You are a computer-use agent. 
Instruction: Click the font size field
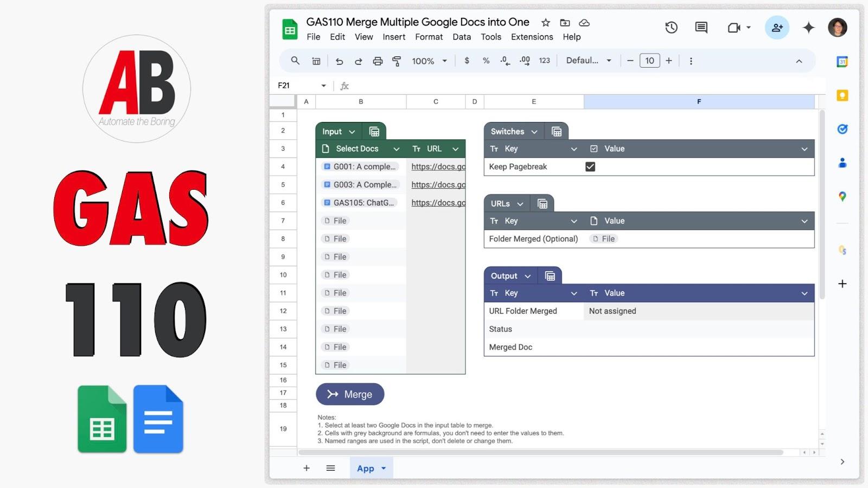pyautogui.click(x=649, y=61)
